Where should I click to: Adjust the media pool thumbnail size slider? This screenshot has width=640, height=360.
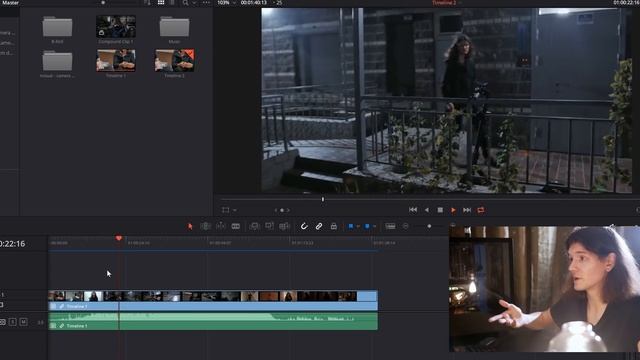[x=103, y=2]
